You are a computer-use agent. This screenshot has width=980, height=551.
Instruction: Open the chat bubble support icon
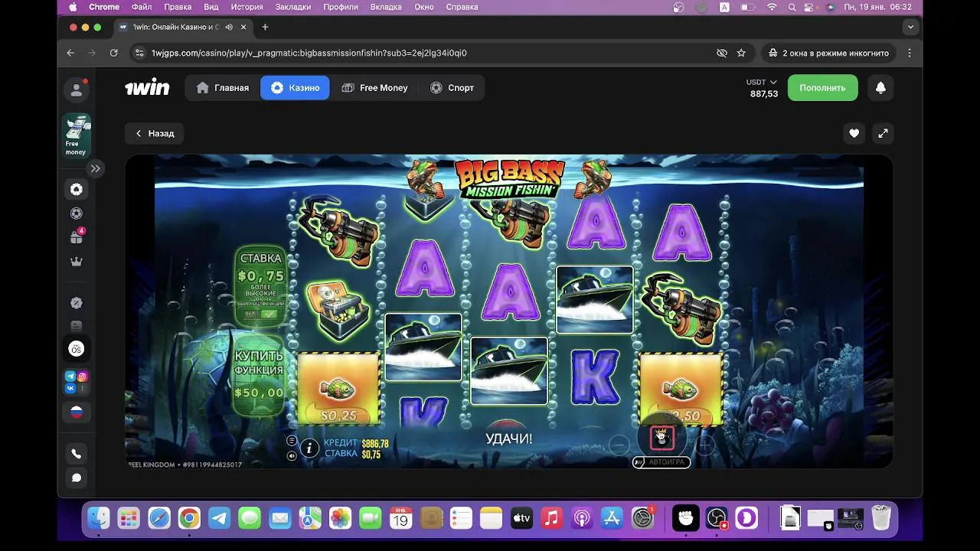pos(76,478)
